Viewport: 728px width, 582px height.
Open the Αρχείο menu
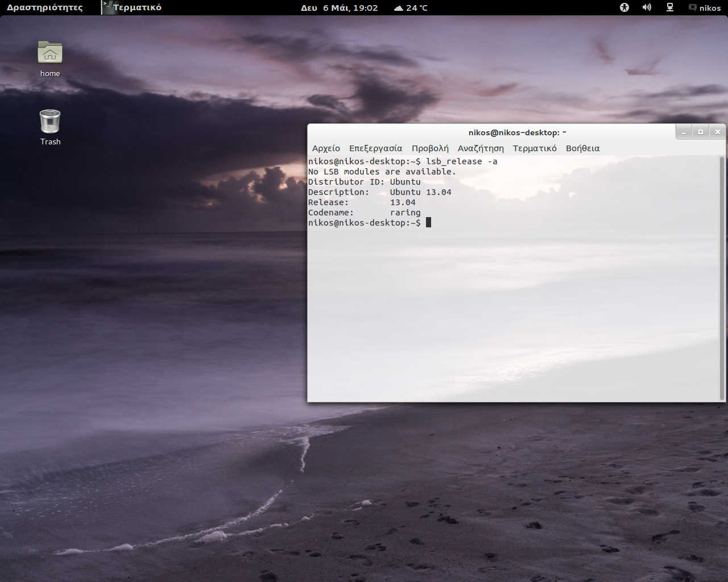pos(326,148)
